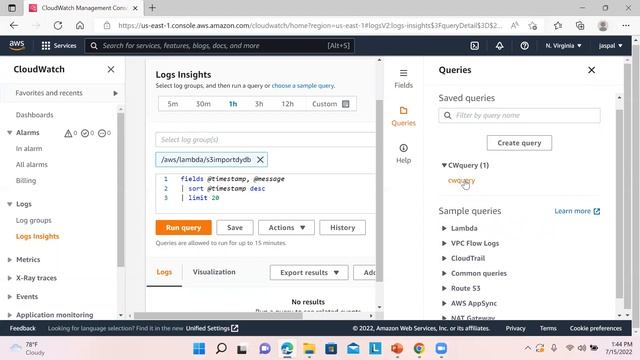Click the Select log group(s) field
Viewport: 640px width, 360px height.
click(x=265, y=140)
